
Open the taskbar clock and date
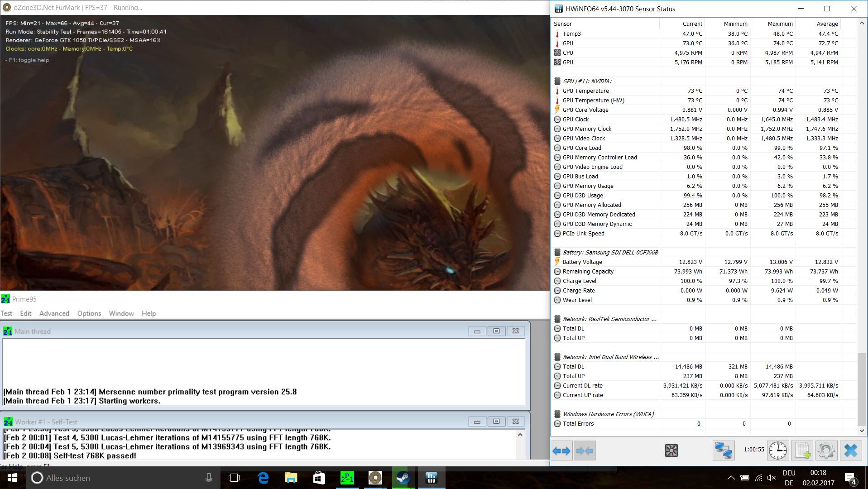[x=818, y=478]
